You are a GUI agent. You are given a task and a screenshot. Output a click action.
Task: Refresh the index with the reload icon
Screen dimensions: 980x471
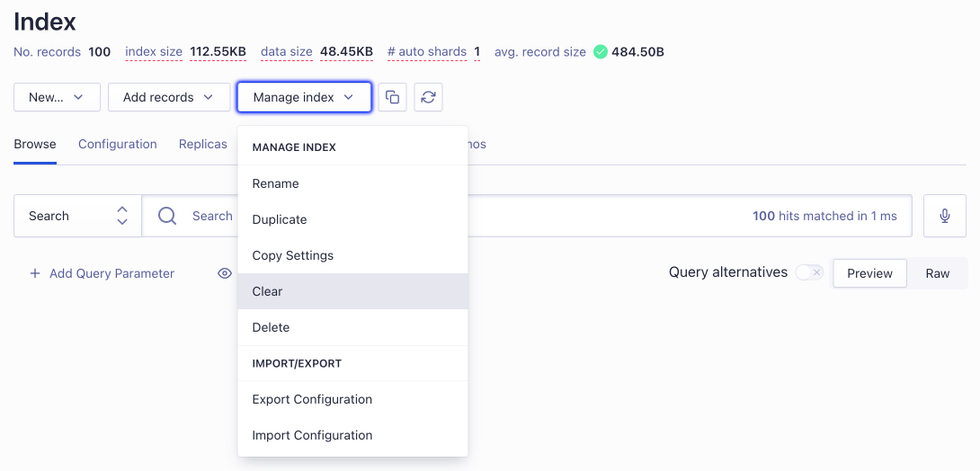click(x=428, y=97)
